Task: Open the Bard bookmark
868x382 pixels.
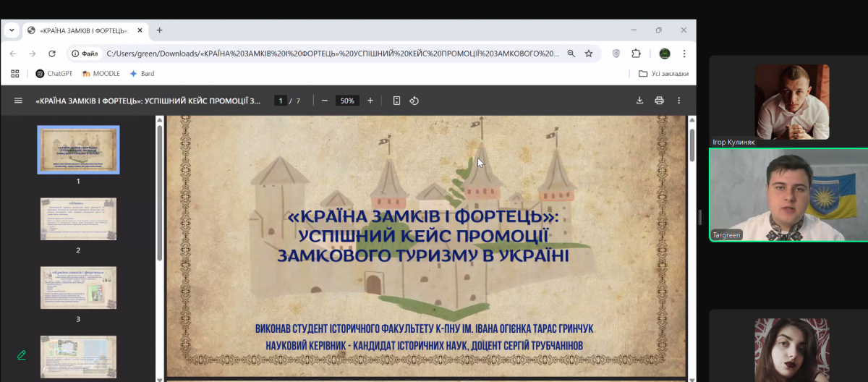Action: coord(142,74)
